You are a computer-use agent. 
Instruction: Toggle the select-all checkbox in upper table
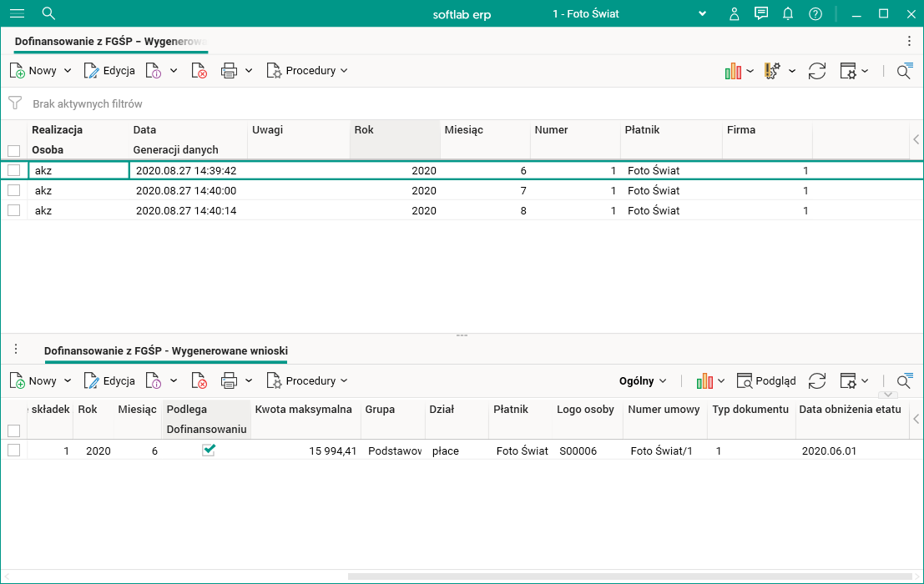[13, 151]
